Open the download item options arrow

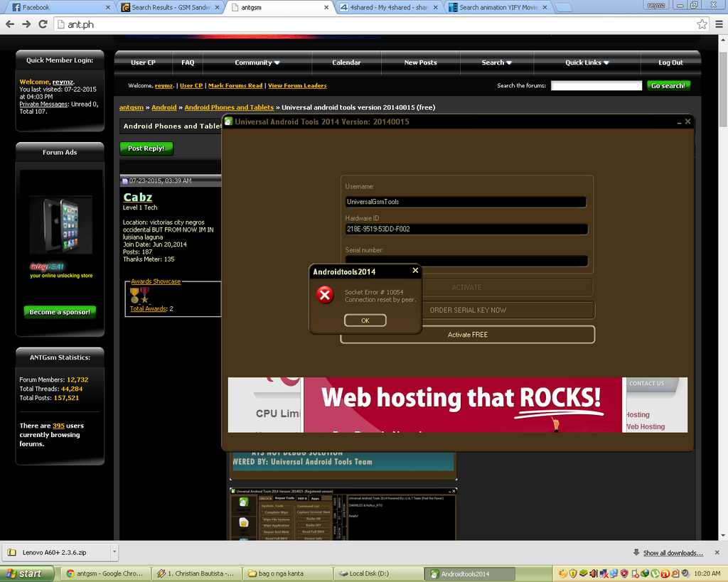click(x=114, y=552)
